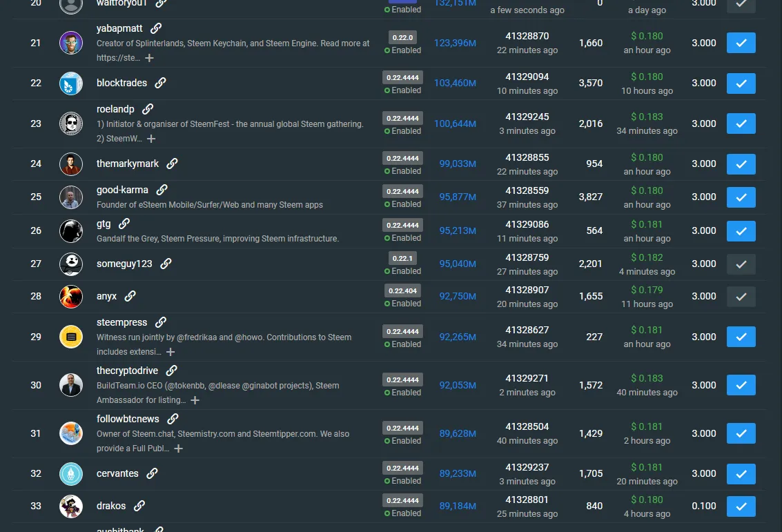The image size is (782, 532).
Task: Open gtg's 95,213M votes link
Action: 458,231
